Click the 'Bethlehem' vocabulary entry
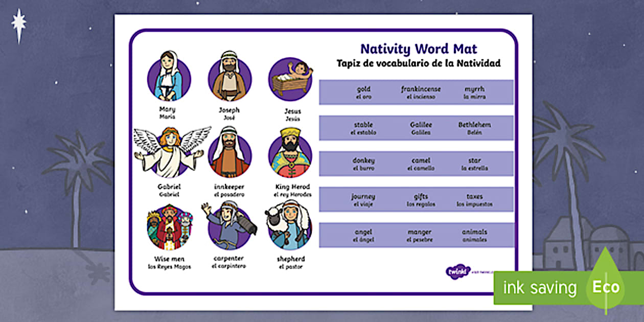 coord(474,124)
